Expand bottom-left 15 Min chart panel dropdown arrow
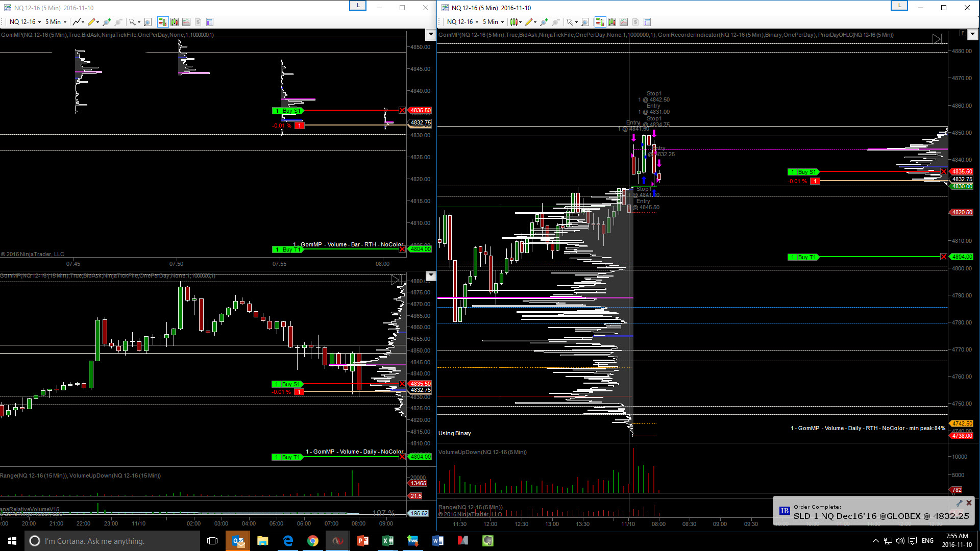The width and height of the screenshot is (980, 551). 431,275
